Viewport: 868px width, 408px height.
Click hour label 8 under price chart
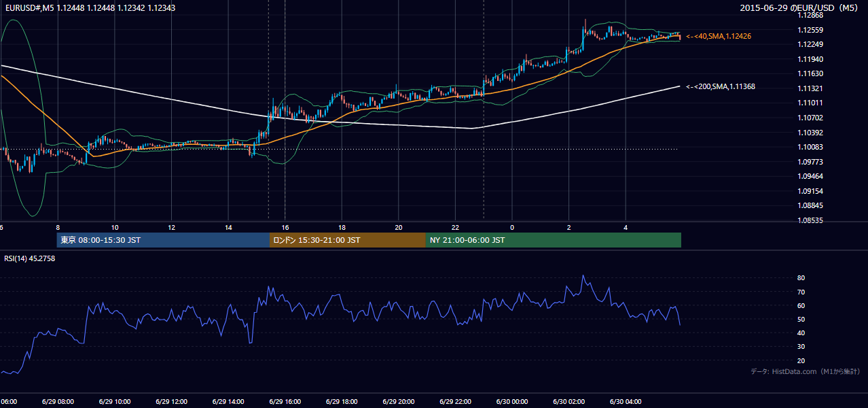[x=58, y=227]
